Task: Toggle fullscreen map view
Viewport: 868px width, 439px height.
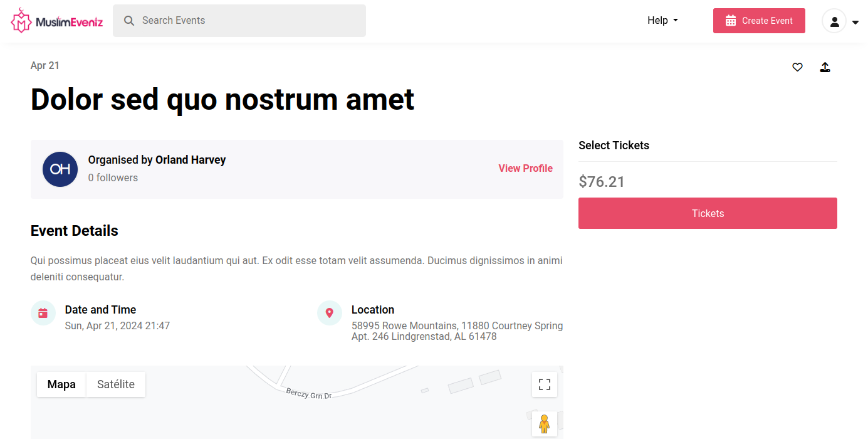Action: 544,384
